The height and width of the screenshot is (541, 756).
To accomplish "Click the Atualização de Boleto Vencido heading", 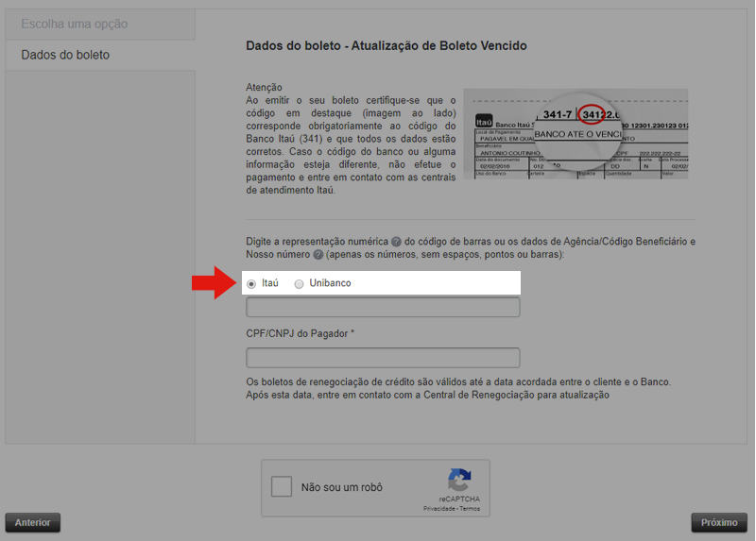I will (387, 45).
